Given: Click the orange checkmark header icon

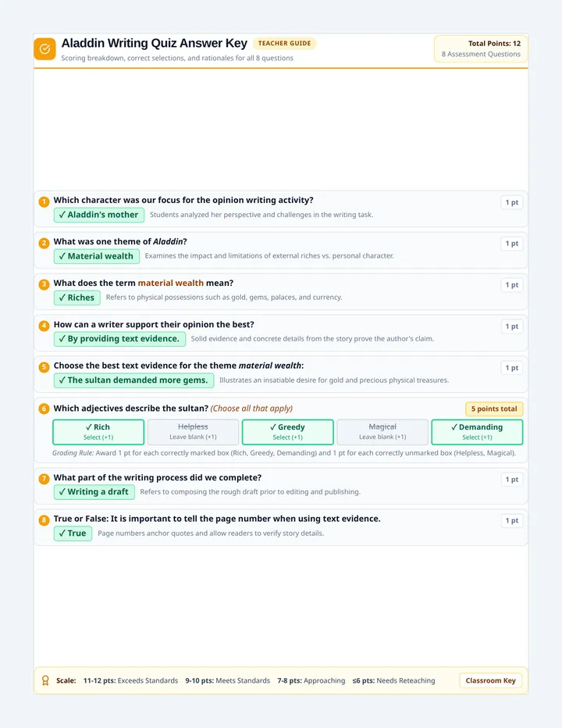Looking at the screenshot, I should (x=44, y=48).
